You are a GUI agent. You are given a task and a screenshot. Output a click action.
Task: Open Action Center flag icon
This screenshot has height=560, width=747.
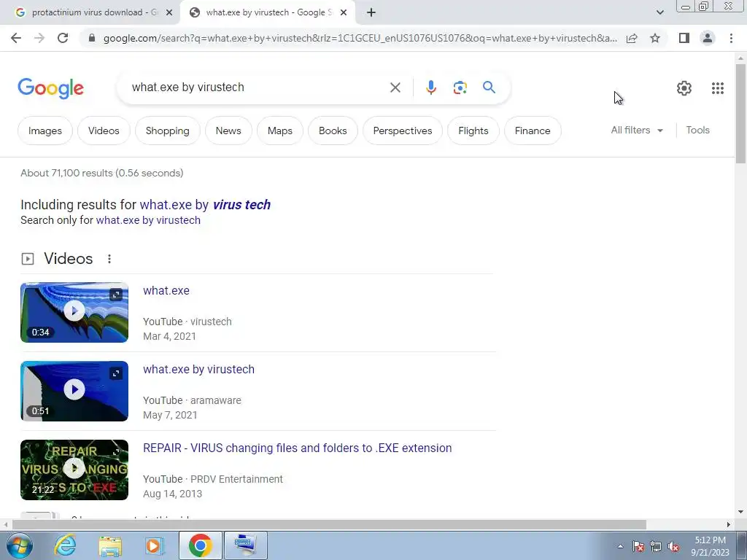(638, 546)
